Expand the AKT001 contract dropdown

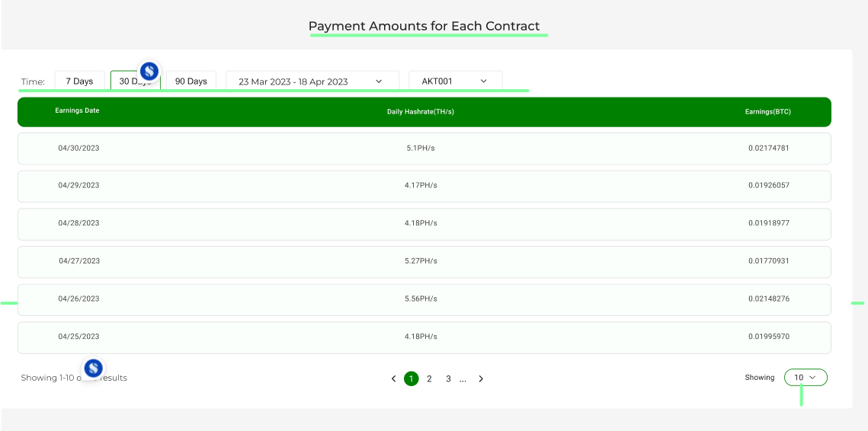pyautogui.click(x=456, y=81)
